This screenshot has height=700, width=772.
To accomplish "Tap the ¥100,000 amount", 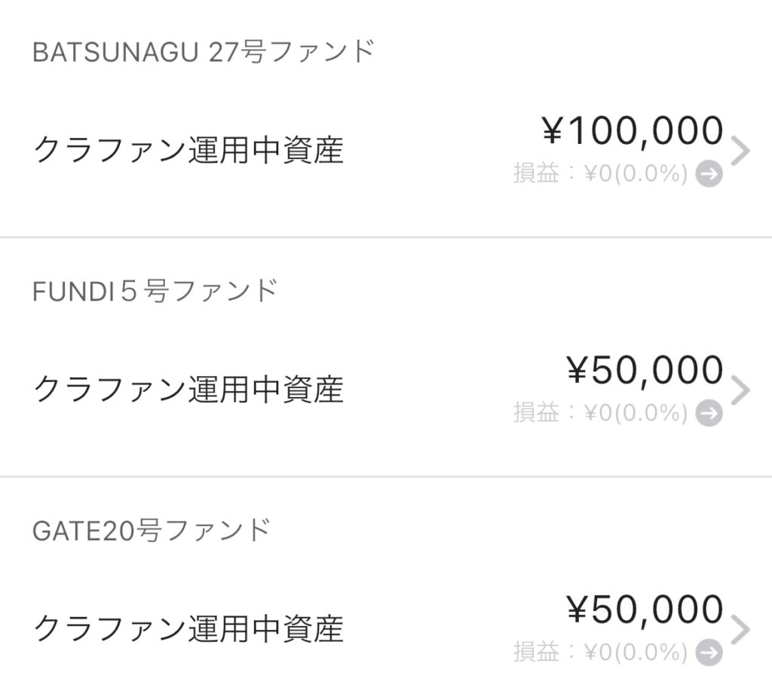I will tap(633, 132).
